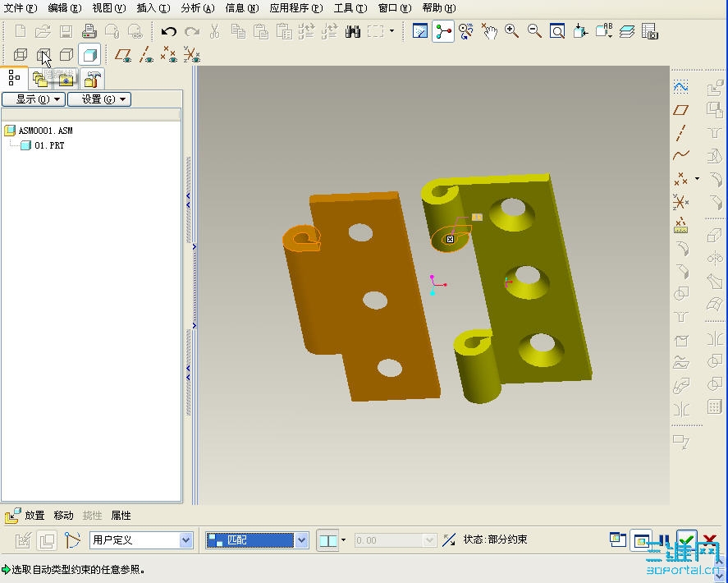728x583 pixels.
Task: Click the Redo arrow icon
Action: click(192, 31)
